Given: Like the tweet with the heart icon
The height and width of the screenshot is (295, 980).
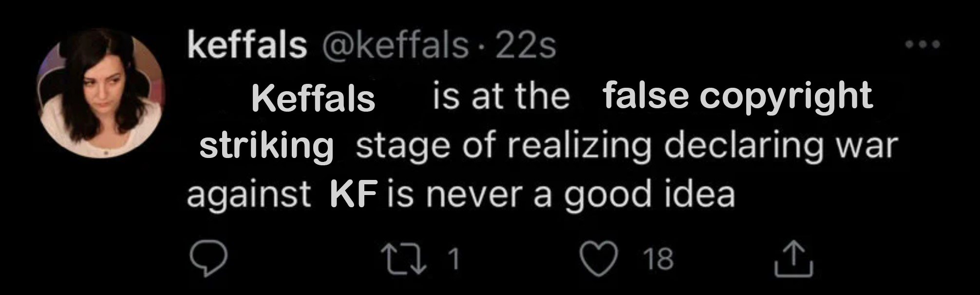Looking at the screenshot, I should click(x=601, y=259).
